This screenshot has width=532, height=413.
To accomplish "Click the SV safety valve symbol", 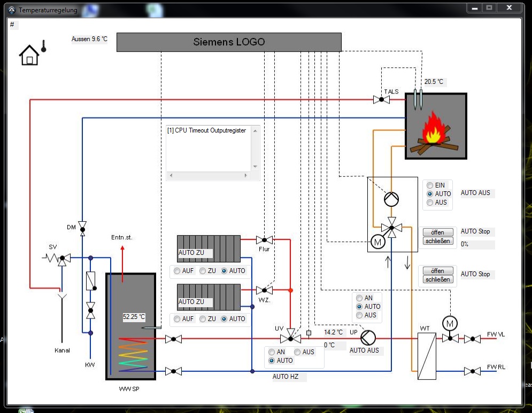I will tap(62, 258).
